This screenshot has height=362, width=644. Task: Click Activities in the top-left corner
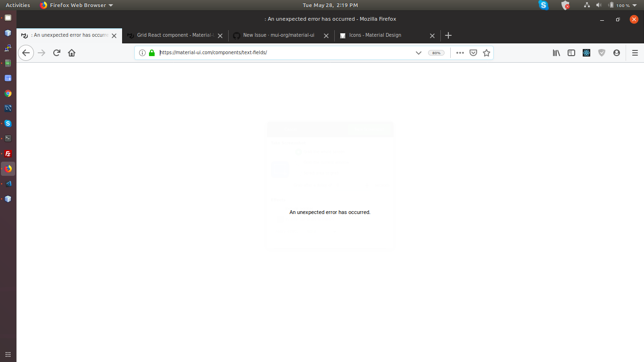(x=17, y=5)
